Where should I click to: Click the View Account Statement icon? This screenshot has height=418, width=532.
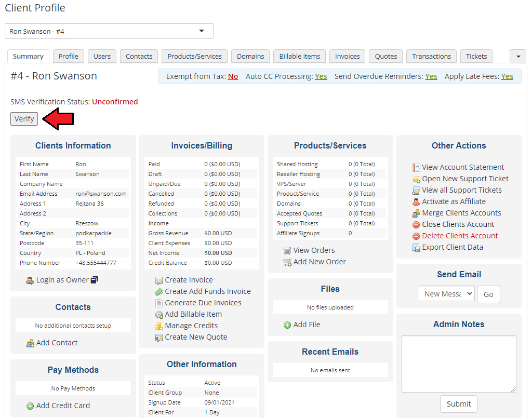[416, 168]
